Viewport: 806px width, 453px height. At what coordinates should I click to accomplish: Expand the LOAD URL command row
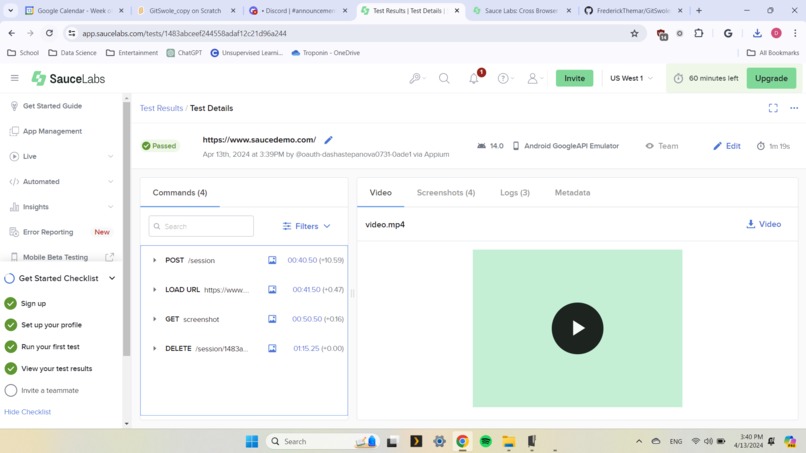click(x=154, y=289)
